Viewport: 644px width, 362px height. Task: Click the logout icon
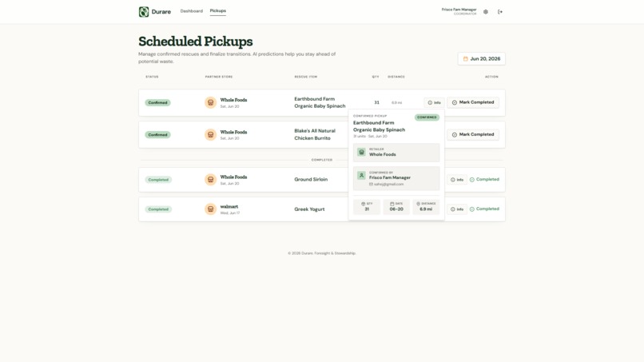500,12
